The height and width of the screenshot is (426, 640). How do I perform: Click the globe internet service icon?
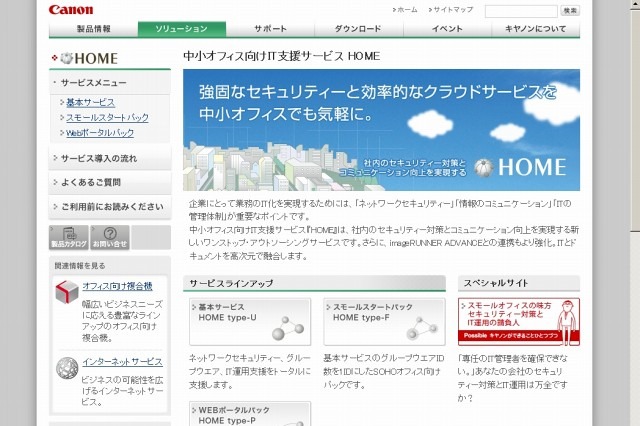(67, 368)
